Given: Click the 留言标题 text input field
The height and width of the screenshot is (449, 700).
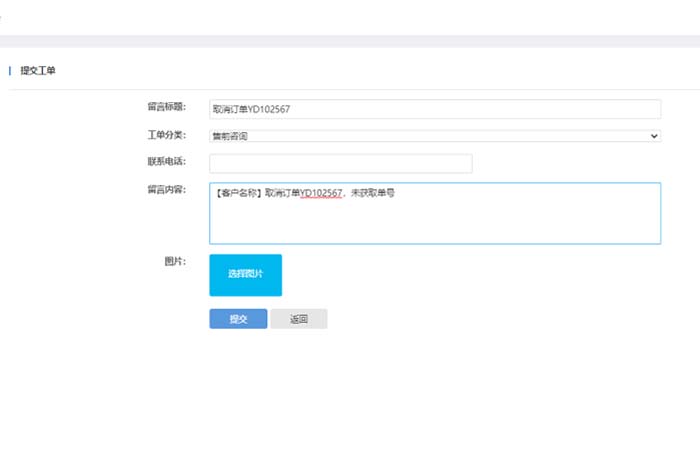Looking at the screenshot, I should 434,109.
